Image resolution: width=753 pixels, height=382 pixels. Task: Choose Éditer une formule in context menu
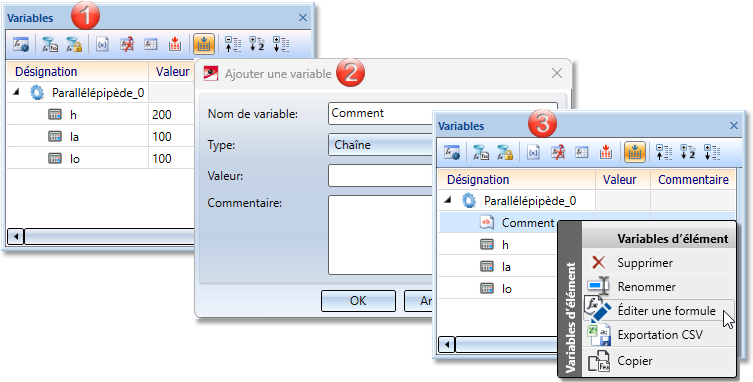click(x=659, y=310)
